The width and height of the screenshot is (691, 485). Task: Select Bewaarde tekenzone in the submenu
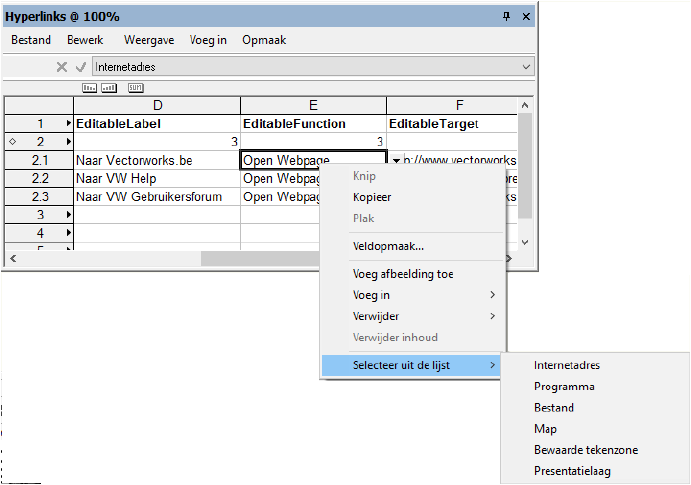point(595,450)
